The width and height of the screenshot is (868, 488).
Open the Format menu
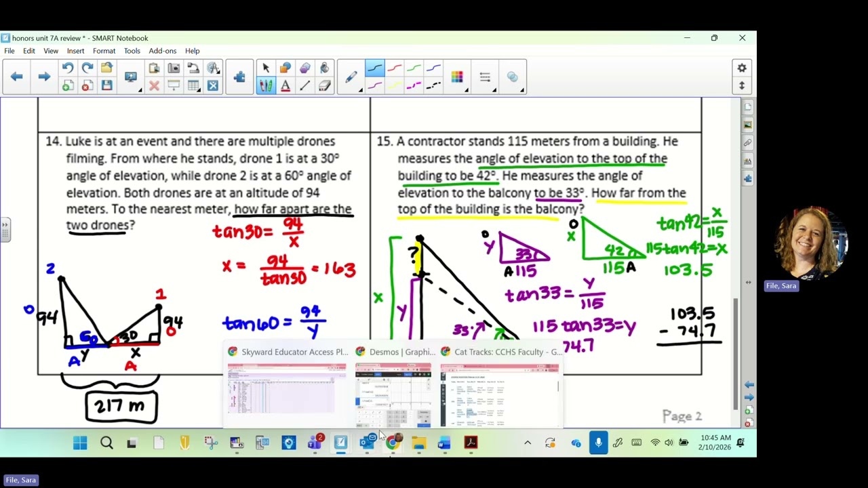click(x=104, y=51)
